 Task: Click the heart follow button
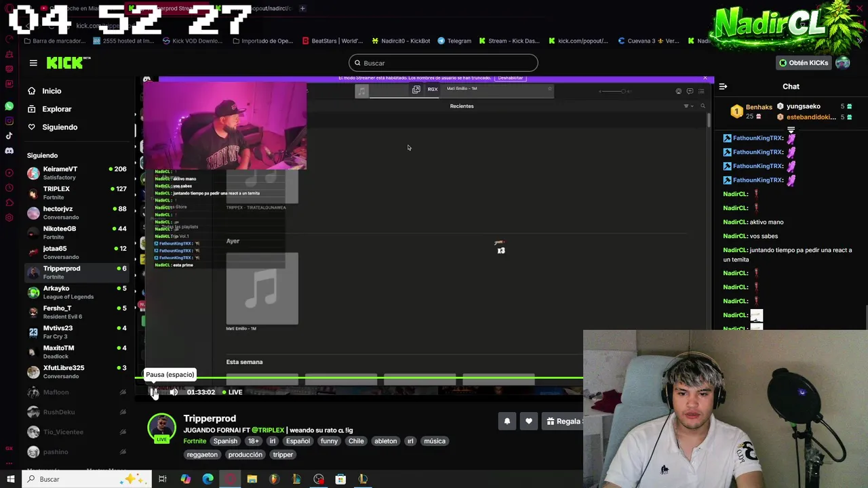click(528, 422)
